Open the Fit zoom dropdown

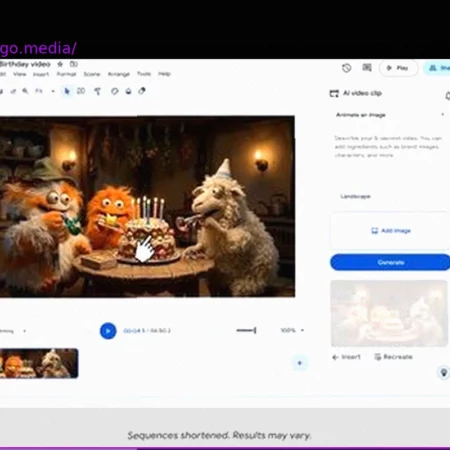coord(45,91)
